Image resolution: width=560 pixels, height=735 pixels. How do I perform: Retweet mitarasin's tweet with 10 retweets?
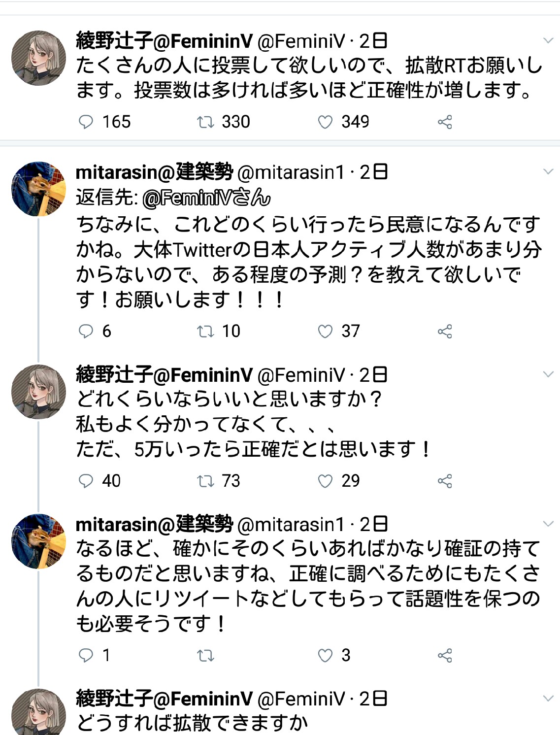205,331
